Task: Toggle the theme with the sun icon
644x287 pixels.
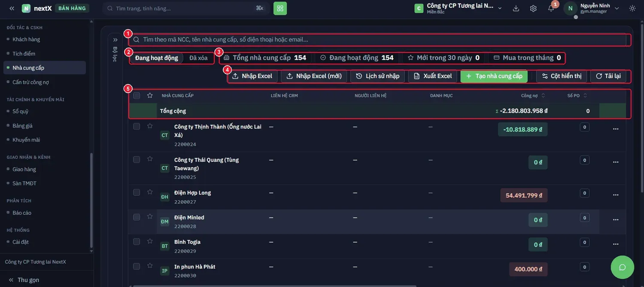Action: [632, 8]
